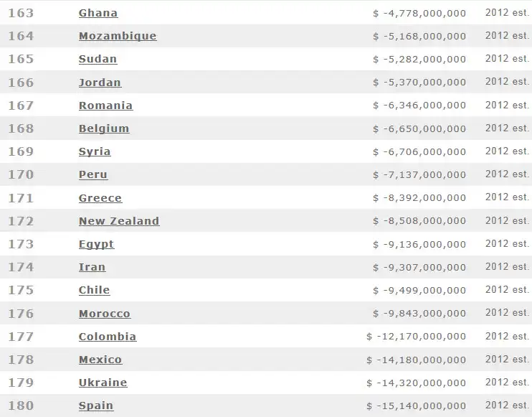Open the Ghana country link

(98, 13)
